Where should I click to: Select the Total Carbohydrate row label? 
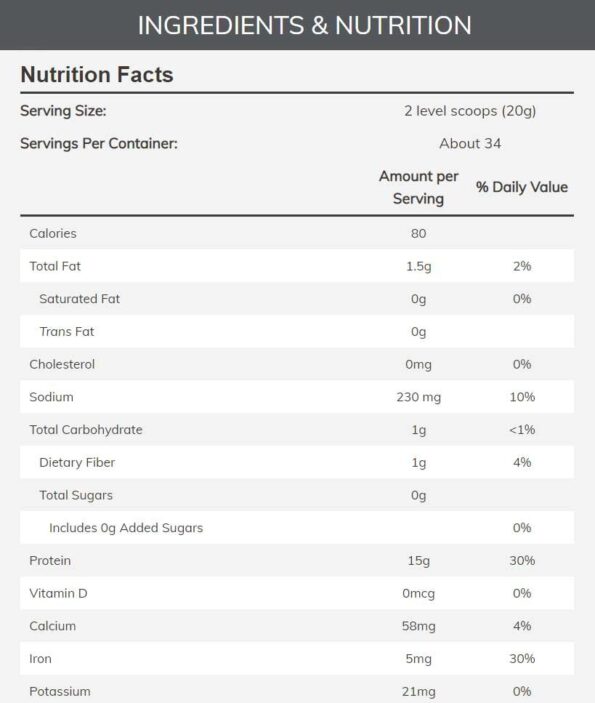(86, 430)
